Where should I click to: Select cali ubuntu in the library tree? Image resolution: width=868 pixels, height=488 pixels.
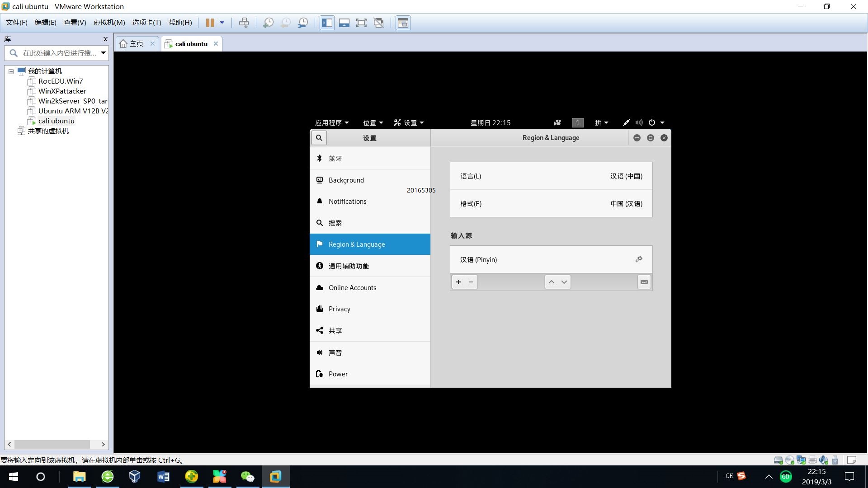[57, 121]
